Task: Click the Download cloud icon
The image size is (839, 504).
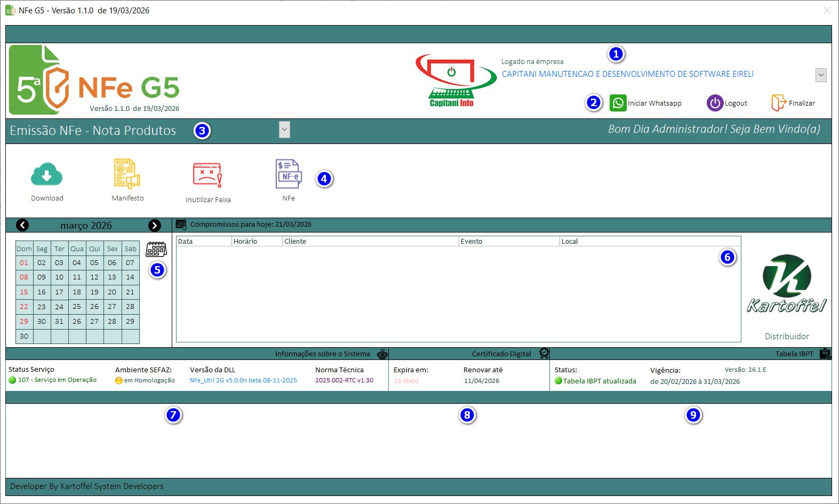Action: click(47, 175)
